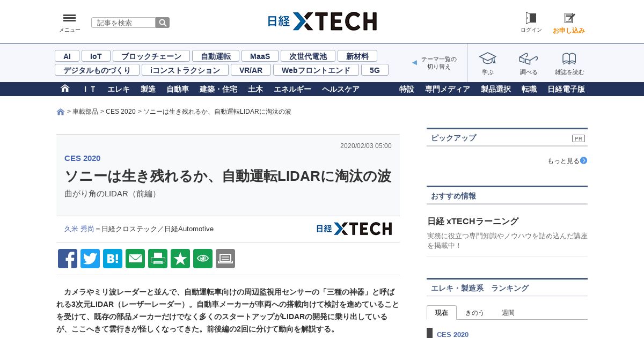Open the CES 2020 ranking entry
Screen dimensions: 644x338
(452, 334)
